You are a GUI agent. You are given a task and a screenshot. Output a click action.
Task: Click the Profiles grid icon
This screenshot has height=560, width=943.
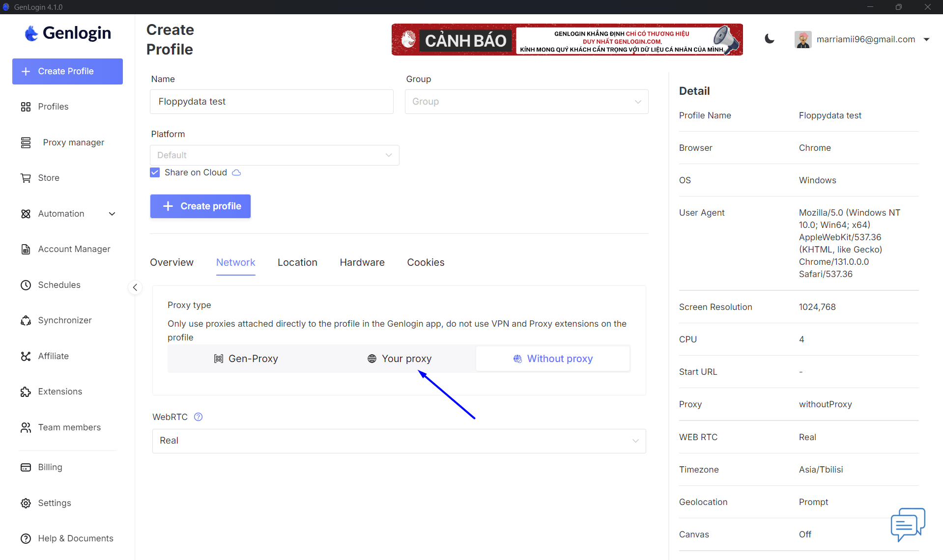pyautogui.click(x=26, y=107)
